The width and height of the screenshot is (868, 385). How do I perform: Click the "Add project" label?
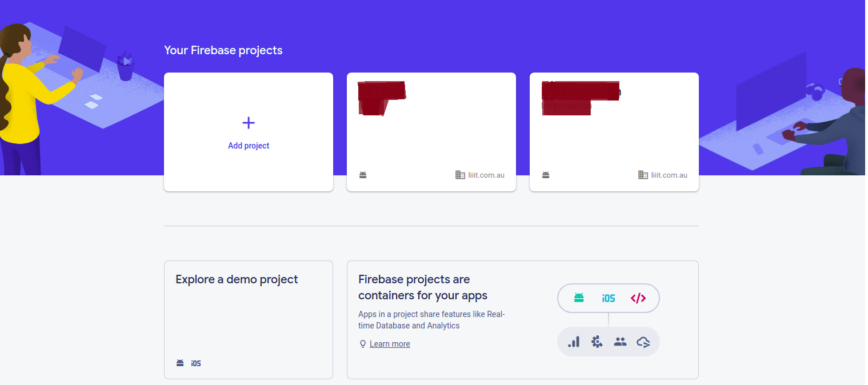[x=249, y=146]
